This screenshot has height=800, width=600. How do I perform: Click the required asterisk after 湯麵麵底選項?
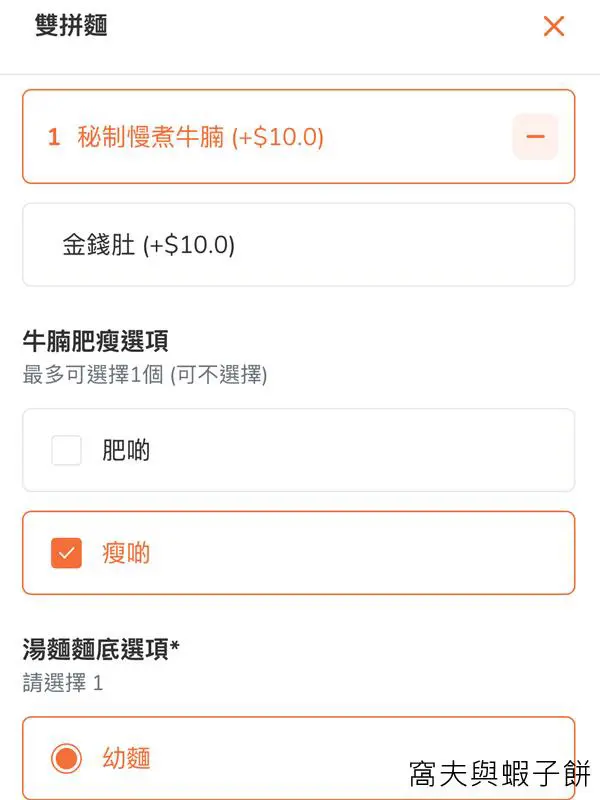pos(175,648)
